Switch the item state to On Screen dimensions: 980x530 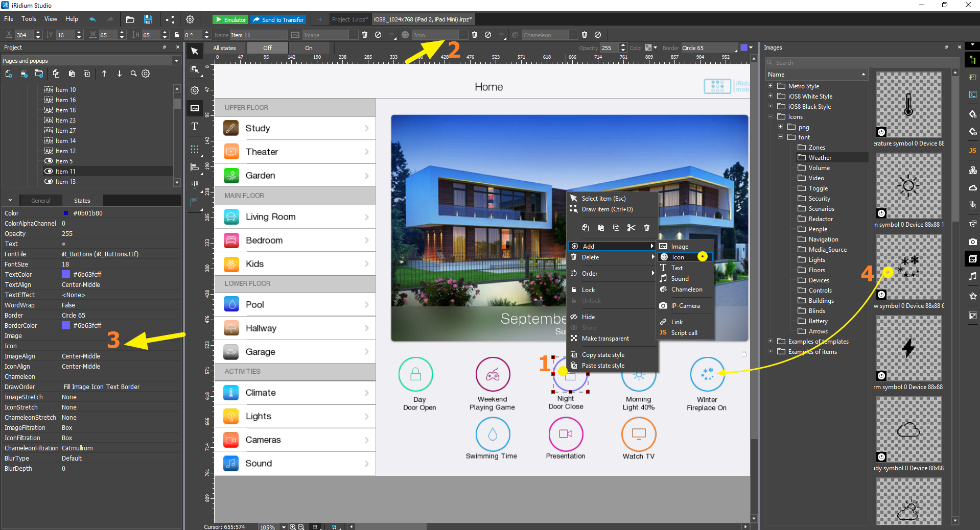(x=308, y=47)
